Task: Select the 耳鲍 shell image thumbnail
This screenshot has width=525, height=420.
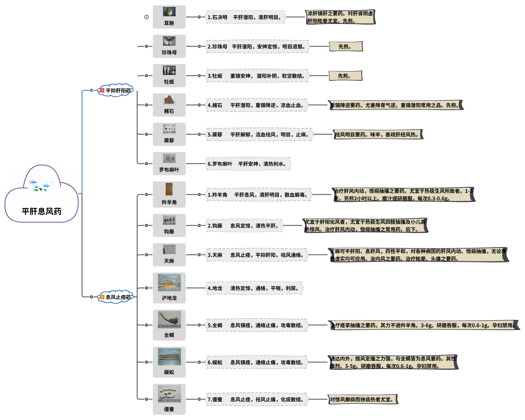Action: click(x=169, y=12)
